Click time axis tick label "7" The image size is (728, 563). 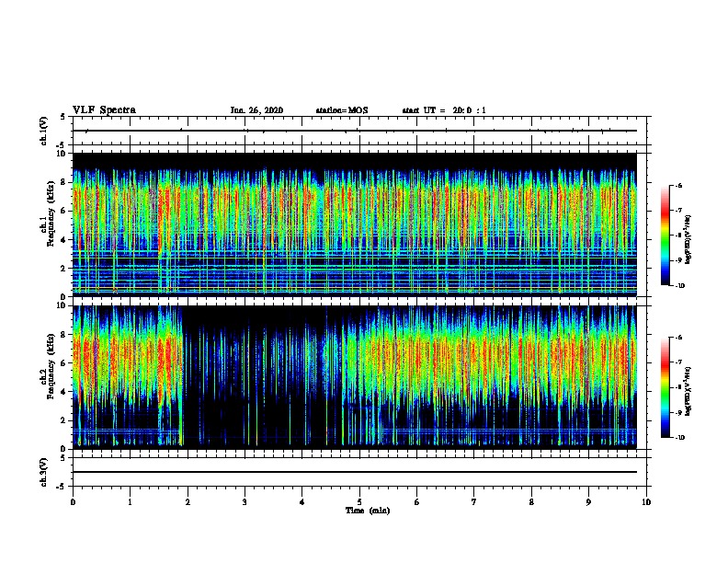click(474, 502)
